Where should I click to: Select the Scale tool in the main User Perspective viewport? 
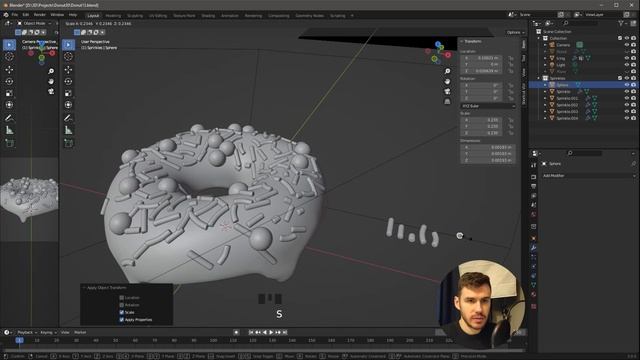tap(68, 93)
